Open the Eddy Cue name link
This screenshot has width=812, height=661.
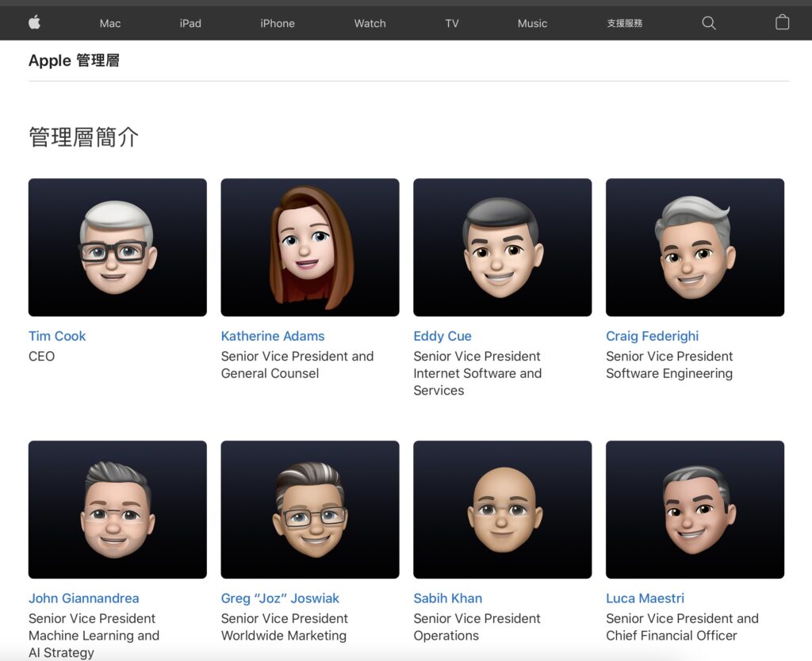(x=442, y=336)
